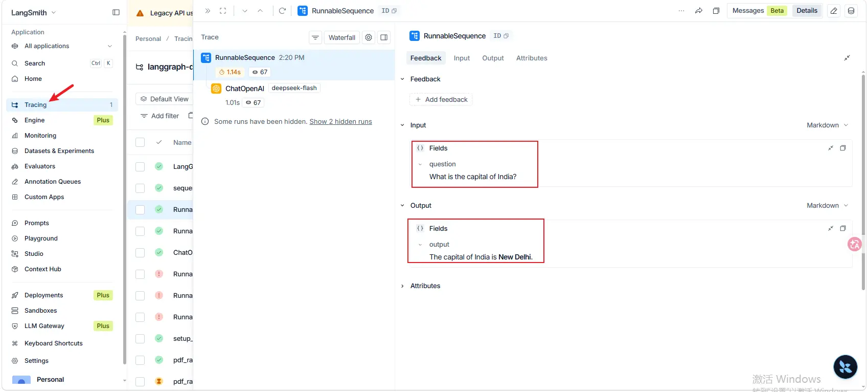Screen dimensions: 868x392
Task: Shrink the Input fields box
Action: click(x=831, y=148)
